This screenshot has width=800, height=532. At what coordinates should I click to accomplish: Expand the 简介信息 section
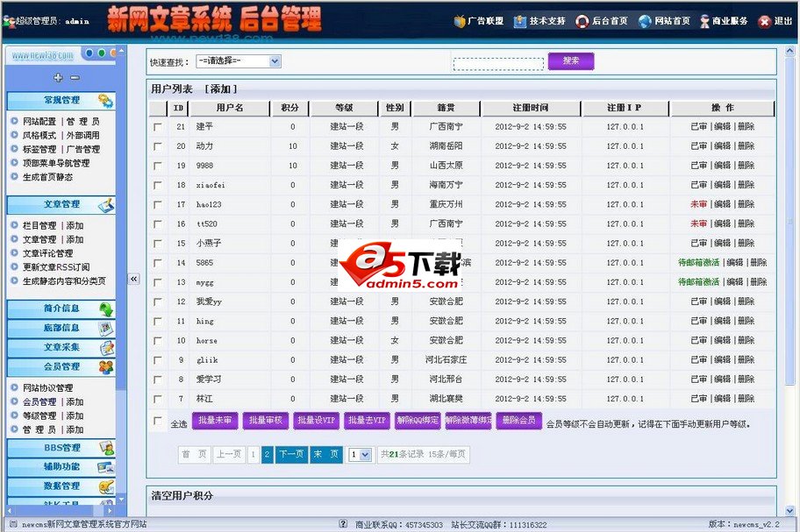(61, 309)
